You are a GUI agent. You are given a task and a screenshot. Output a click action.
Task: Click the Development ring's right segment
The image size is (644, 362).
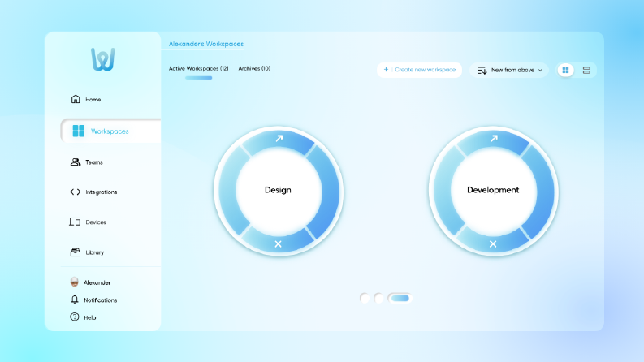pos(545,192)
